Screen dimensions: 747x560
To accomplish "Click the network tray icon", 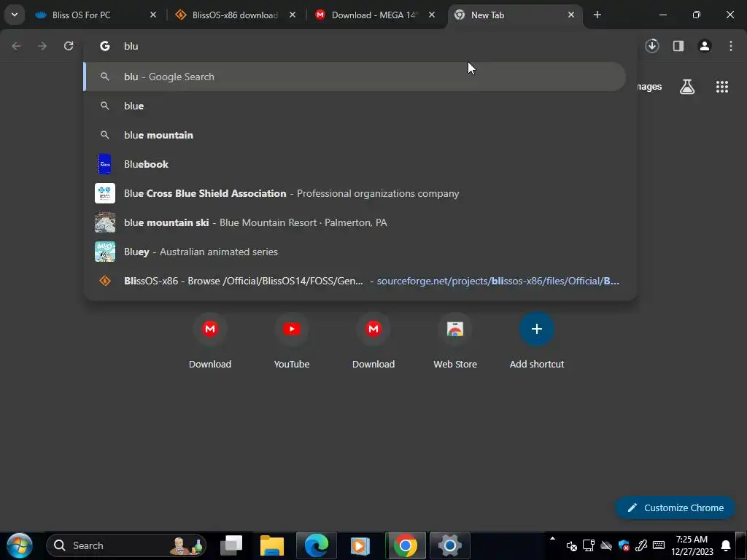I will [x=589, y=545].
